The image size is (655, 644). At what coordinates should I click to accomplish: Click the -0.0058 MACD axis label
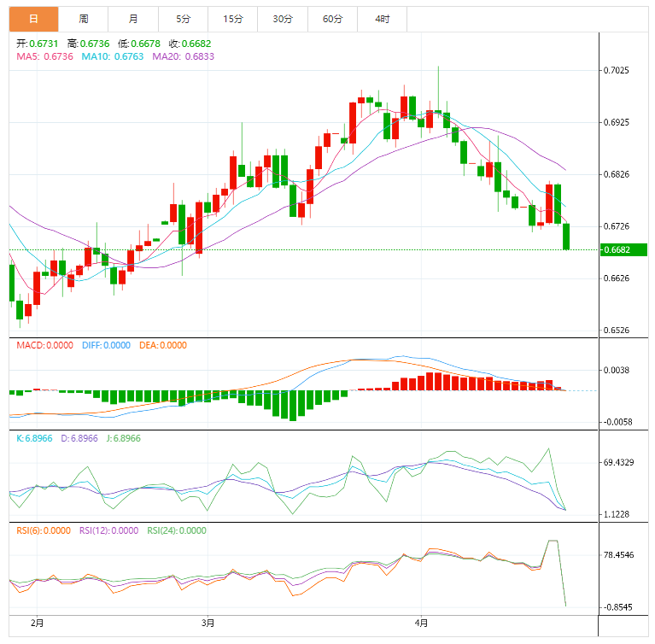617,422
